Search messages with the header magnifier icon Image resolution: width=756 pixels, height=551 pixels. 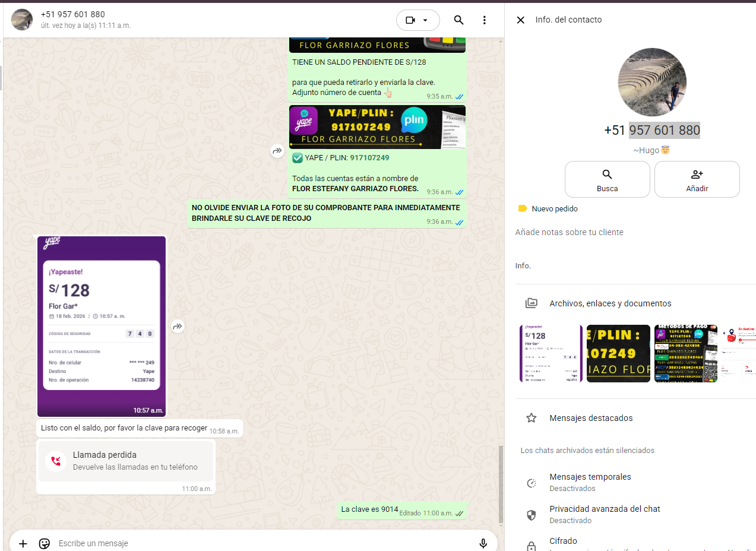click(x=458, y=20)
